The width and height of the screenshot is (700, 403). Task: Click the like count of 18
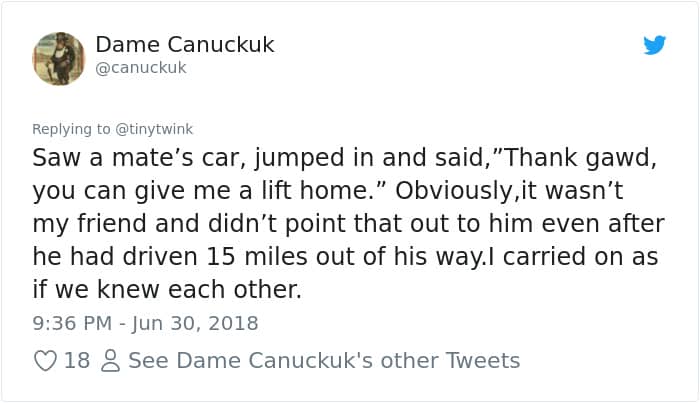pos(77,360)
